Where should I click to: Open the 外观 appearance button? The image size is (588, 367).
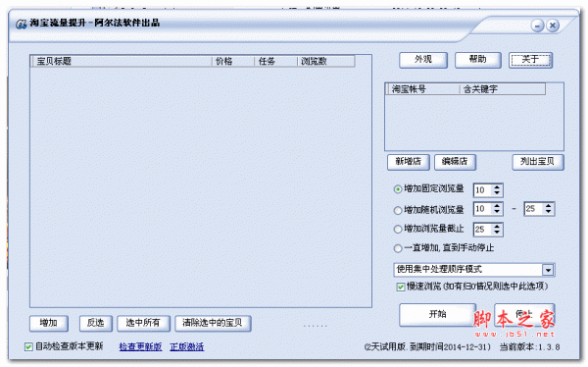tap(423, 60)
